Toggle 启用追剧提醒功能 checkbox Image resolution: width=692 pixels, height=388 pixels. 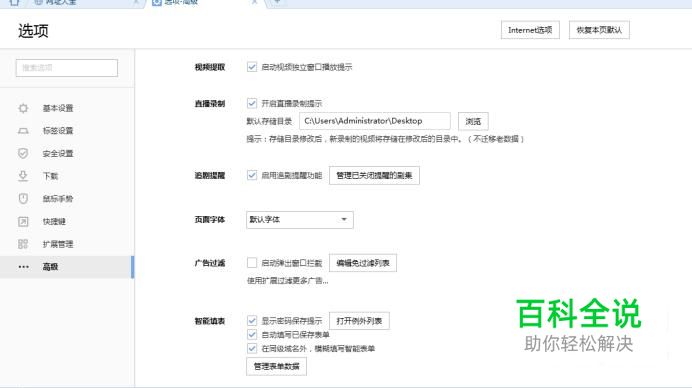[x=252, y=175]
